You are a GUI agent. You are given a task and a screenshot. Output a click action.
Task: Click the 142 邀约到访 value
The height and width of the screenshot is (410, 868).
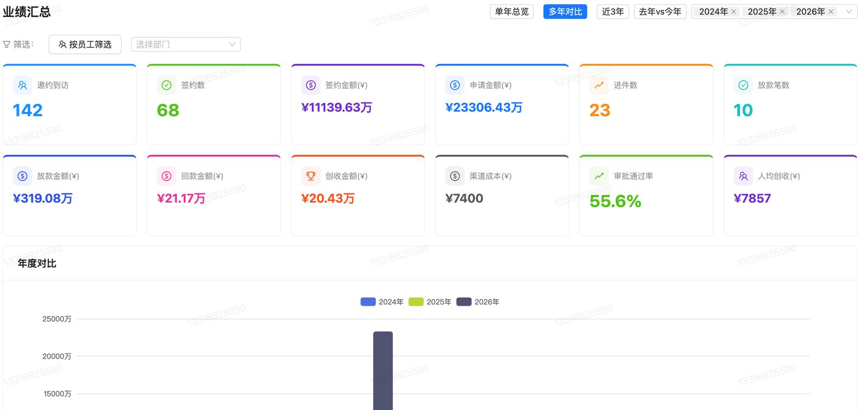pos(28,110)
